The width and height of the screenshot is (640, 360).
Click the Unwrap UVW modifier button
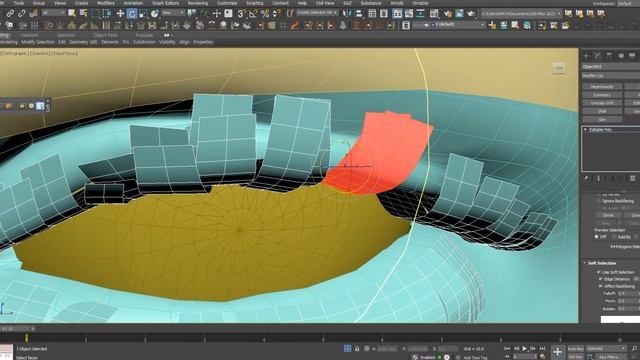pyautogui.click(x=602, y=103)
